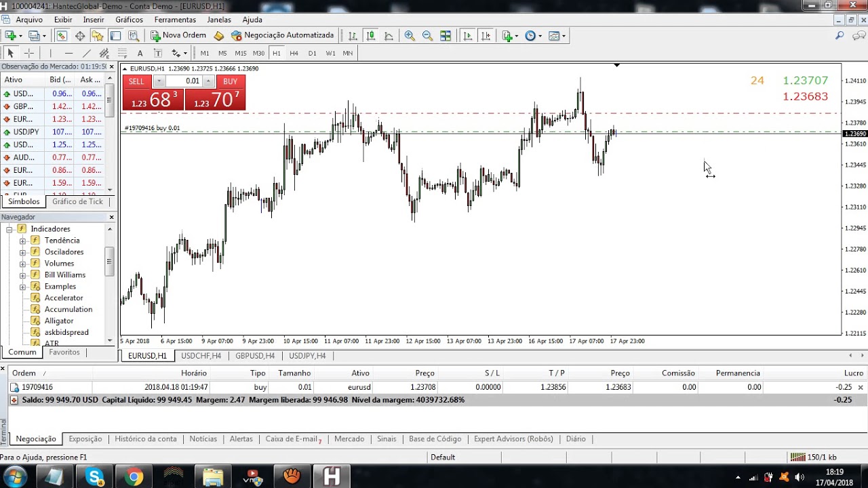Select the Alligator indicator
Viewport: 868px width, 488px height.
click(x=59, y=321)
